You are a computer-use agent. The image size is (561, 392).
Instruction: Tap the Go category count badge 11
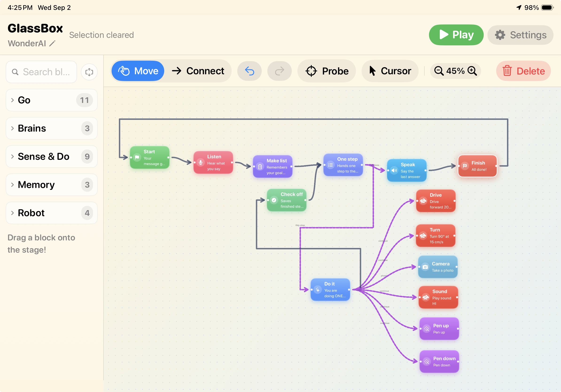(84, 100)
